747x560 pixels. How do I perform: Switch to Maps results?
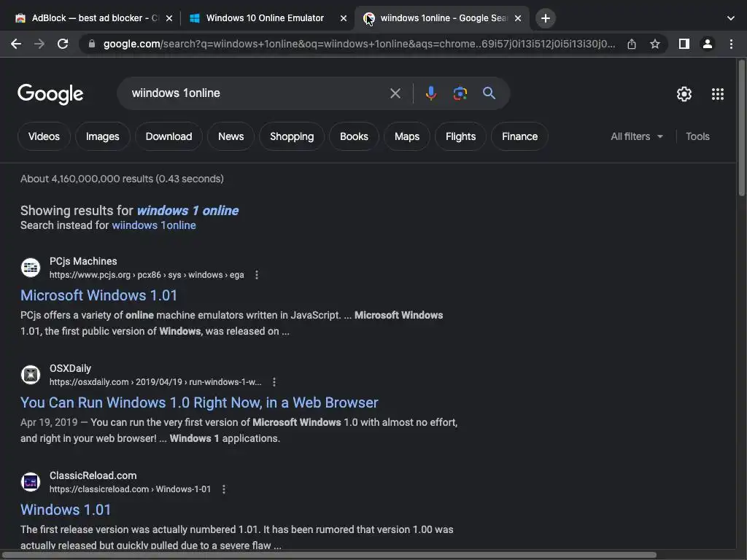[407, 136]
